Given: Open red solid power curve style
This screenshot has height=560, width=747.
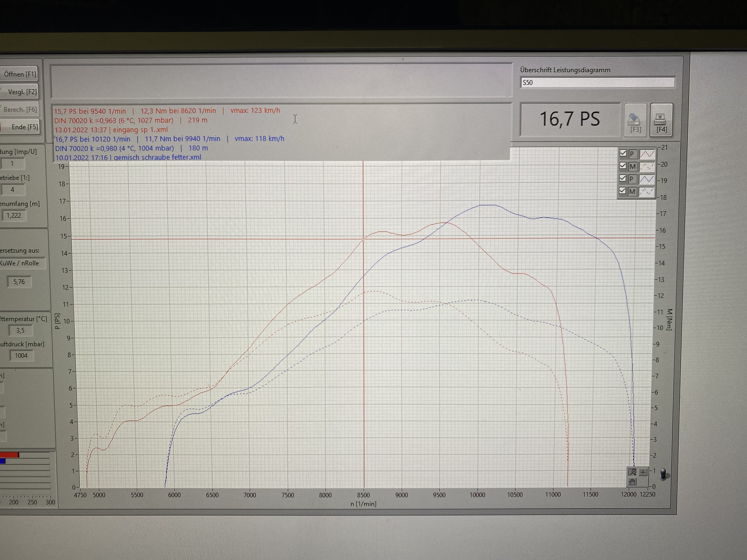Looking at the screenshot, I should pos(647,154).
